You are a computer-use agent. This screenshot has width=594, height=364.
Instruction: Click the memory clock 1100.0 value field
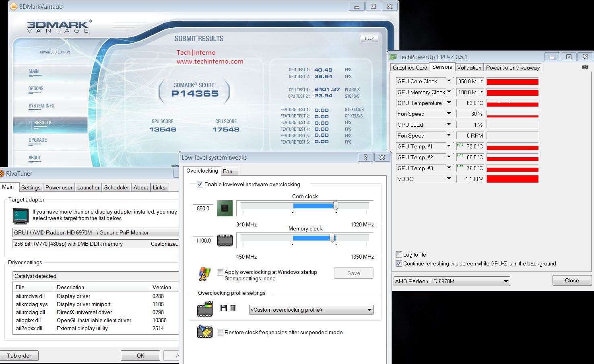coord(203,241)
